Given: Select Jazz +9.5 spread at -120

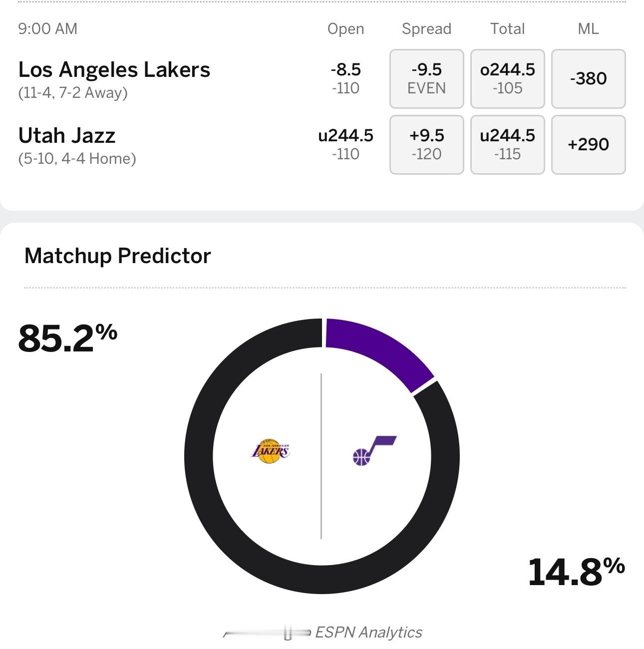Looking at the screenshot, I should point(426,145).
